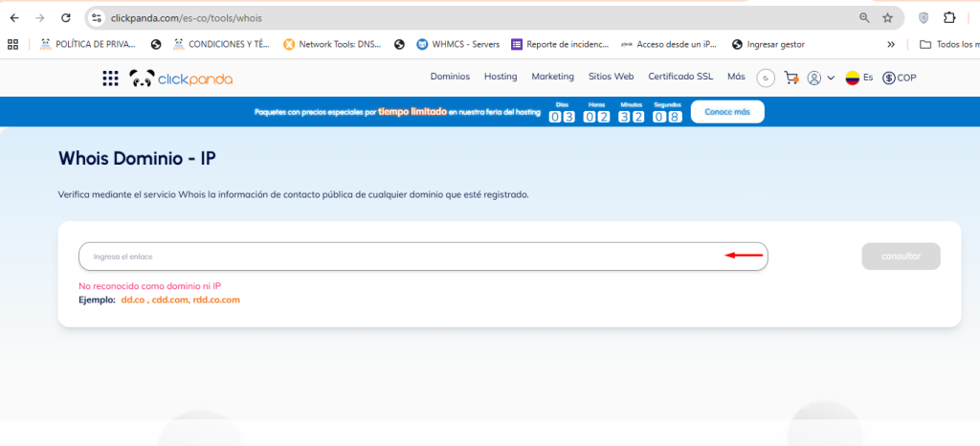Open the bookmarks bar apps grid icon
Viewport: 980px width, 446px height.
pyautogui.click(x=12, y=44)
